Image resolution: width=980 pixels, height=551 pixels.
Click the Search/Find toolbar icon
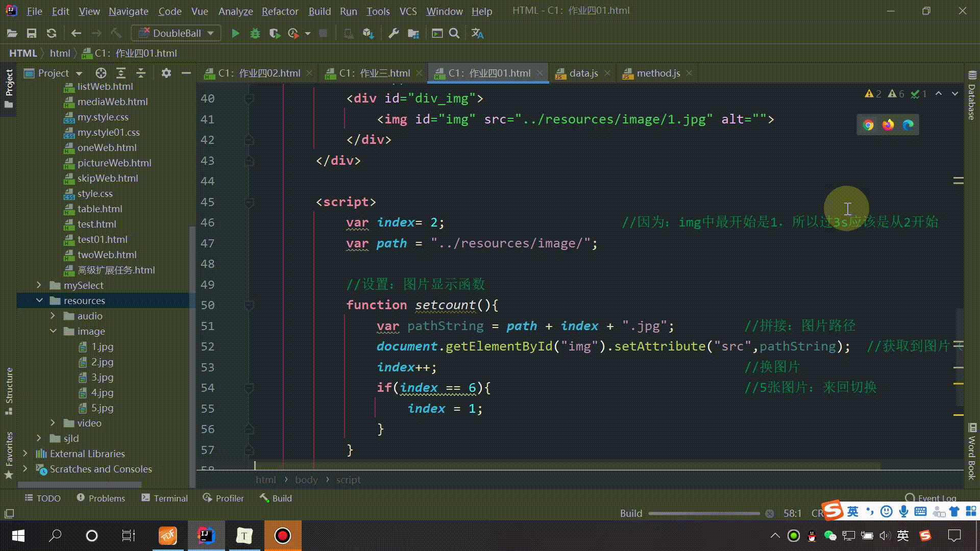[x=454, y=33]
